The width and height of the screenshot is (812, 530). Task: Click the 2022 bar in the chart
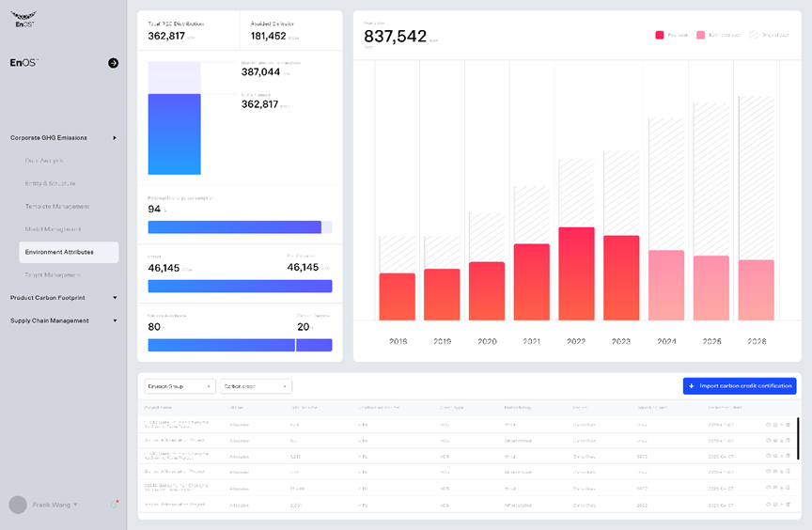576,273
